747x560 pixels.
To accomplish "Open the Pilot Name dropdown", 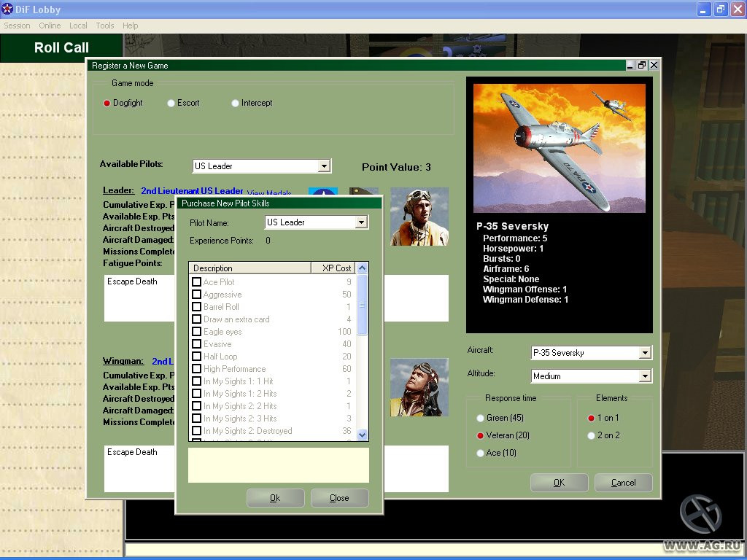I will [362, 222].
